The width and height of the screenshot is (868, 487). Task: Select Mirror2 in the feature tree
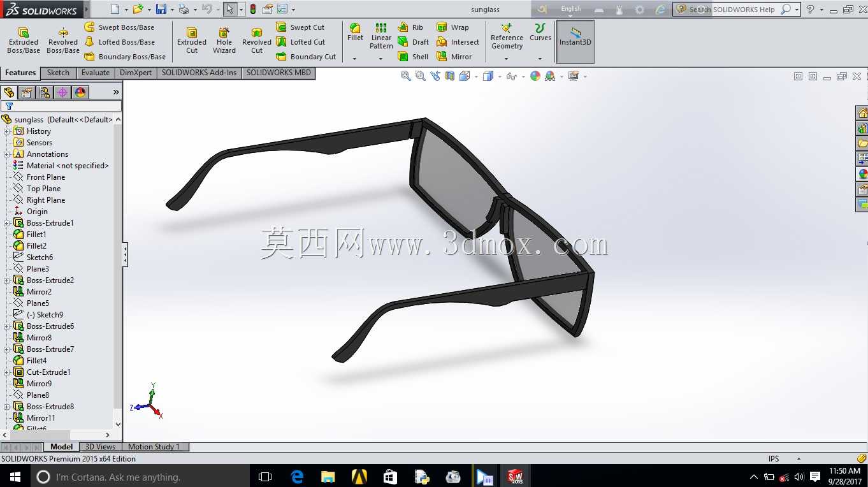coord(39,292)
